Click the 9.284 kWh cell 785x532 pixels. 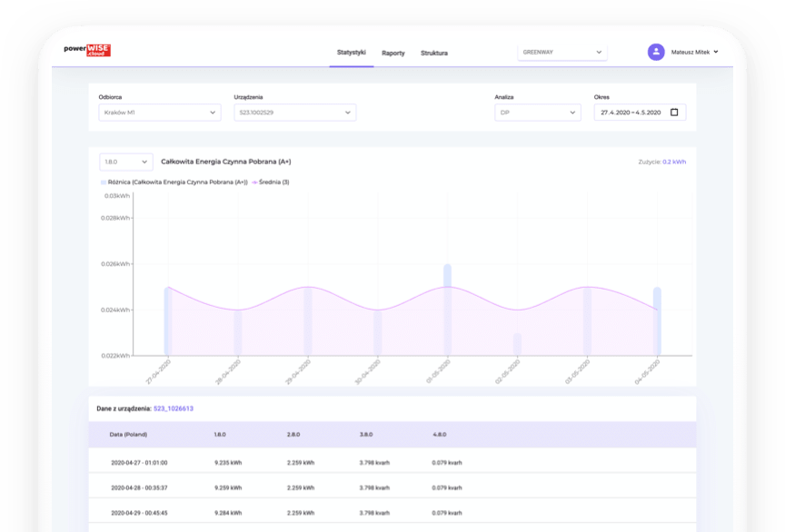point(228,513)
